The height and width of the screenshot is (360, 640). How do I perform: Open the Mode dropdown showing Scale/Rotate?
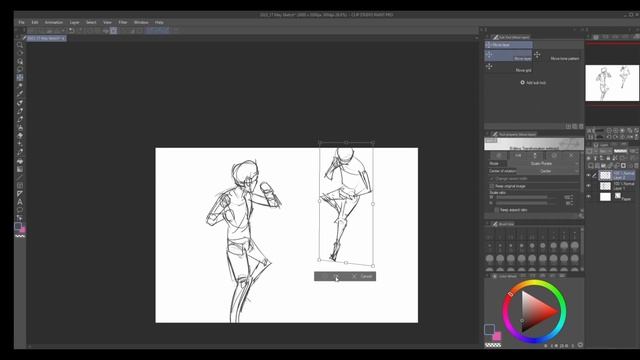tap(543, 164)
